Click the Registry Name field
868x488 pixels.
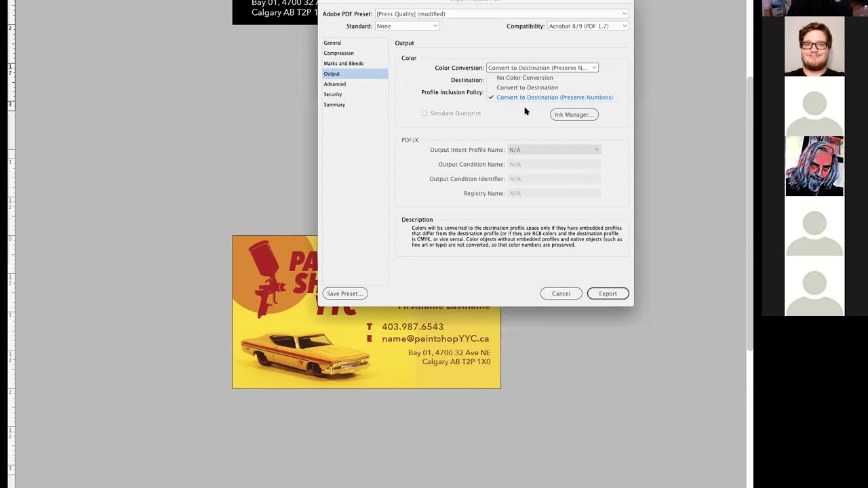(x=554, y=193)
